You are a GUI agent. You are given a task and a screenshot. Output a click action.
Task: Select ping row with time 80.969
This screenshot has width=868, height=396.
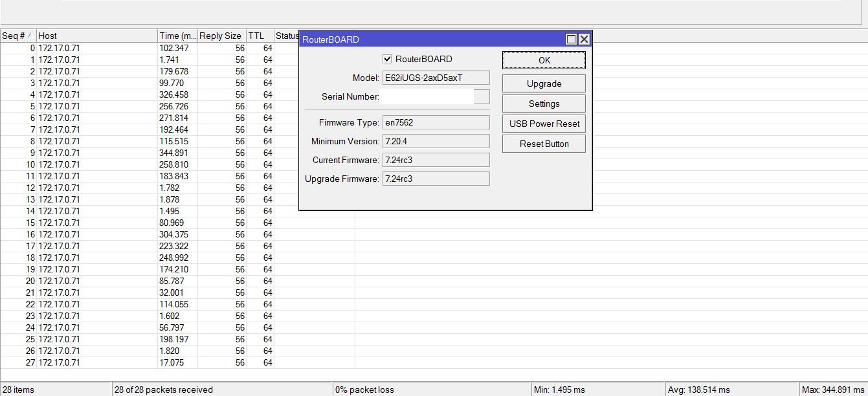pos(177,223)
